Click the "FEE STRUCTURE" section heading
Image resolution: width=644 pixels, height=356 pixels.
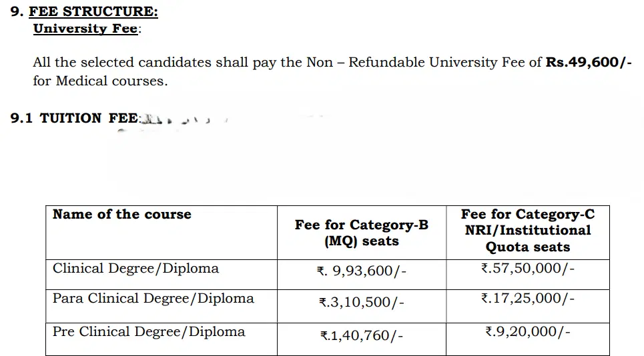tap(93, 12)
